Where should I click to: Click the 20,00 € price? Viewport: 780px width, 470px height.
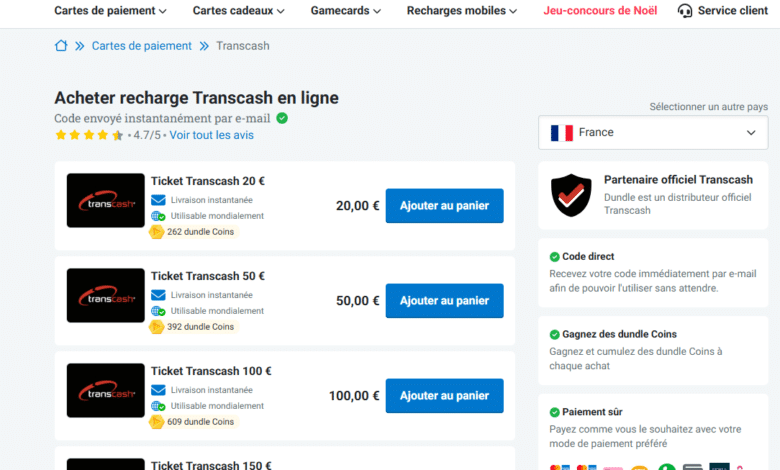pyautogui.click(x=357, y=205)
